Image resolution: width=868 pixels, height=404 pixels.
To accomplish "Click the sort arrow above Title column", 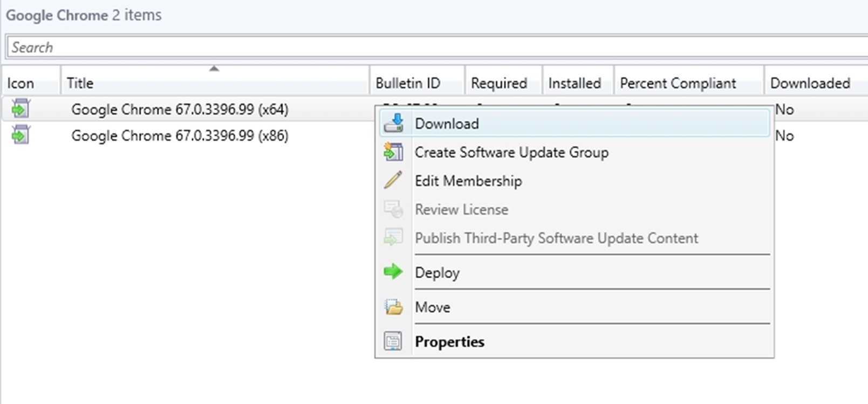I will click(214, 69).
